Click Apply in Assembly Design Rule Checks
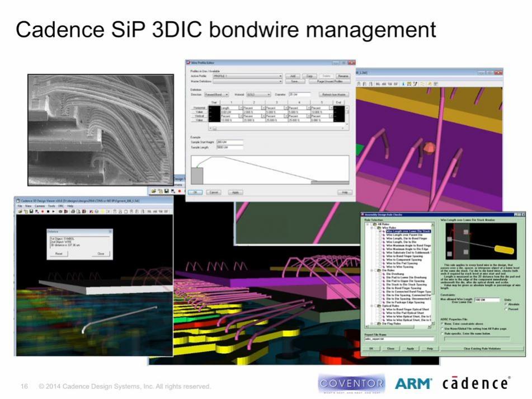The image size is (532, 399). click(410, 349)
